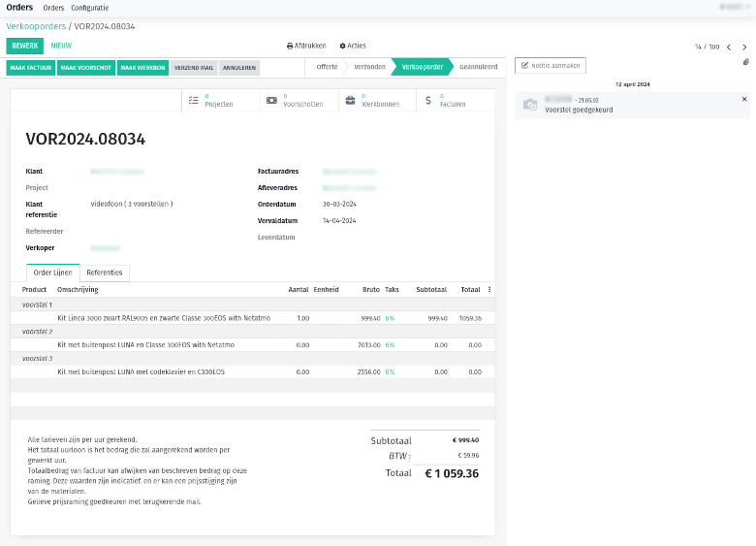The image size is (756, 546).
Task: Click the Notitie aanmaken button
Action: click(x=551, y=66)
